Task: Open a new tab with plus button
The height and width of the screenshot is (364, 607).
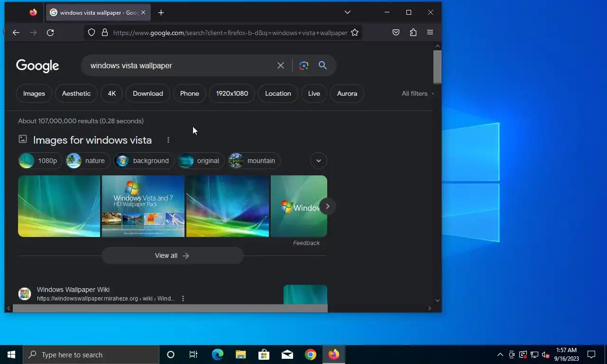Action: point(161,12)
